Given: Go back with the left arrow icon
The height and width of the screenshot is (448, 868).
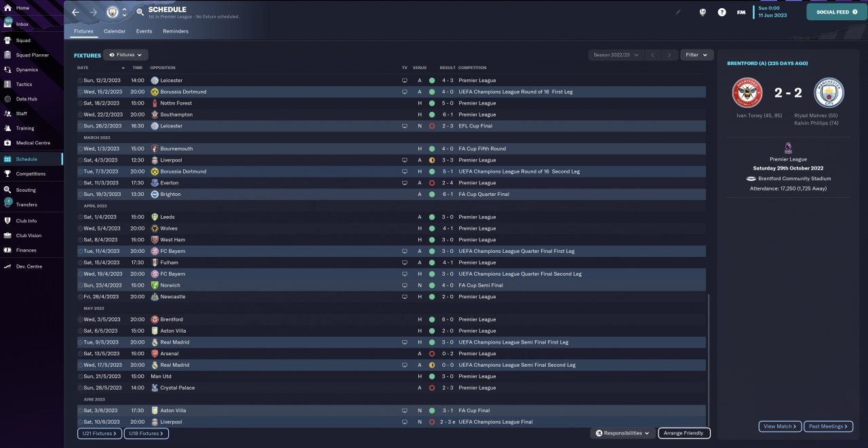Looking at the screenshot, I should pos(76,12).
